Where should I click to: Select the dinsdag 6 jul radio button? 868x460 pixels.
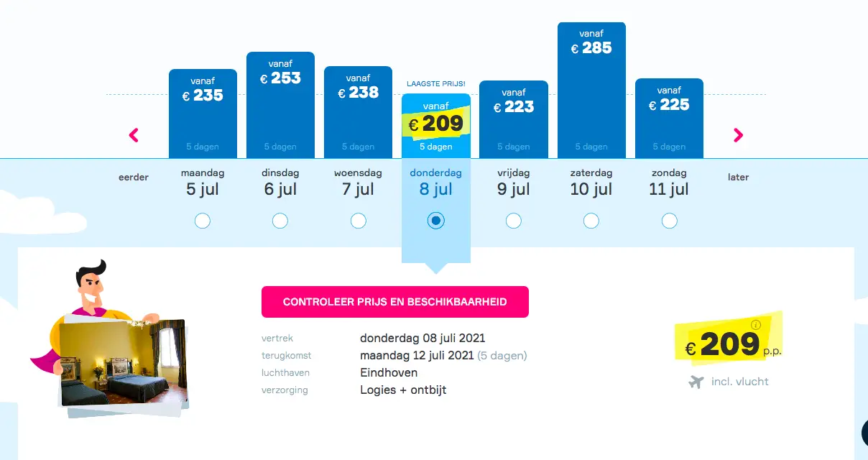tap(280, 221)
